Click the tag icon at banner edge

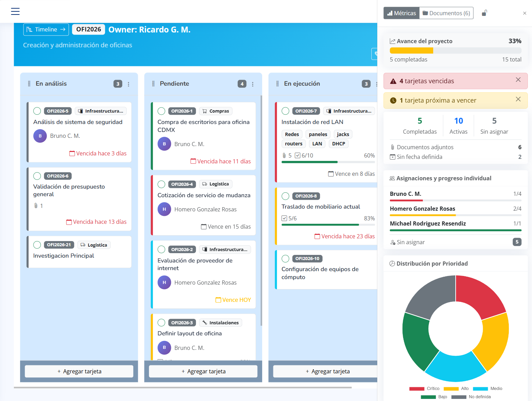(375, 54)
